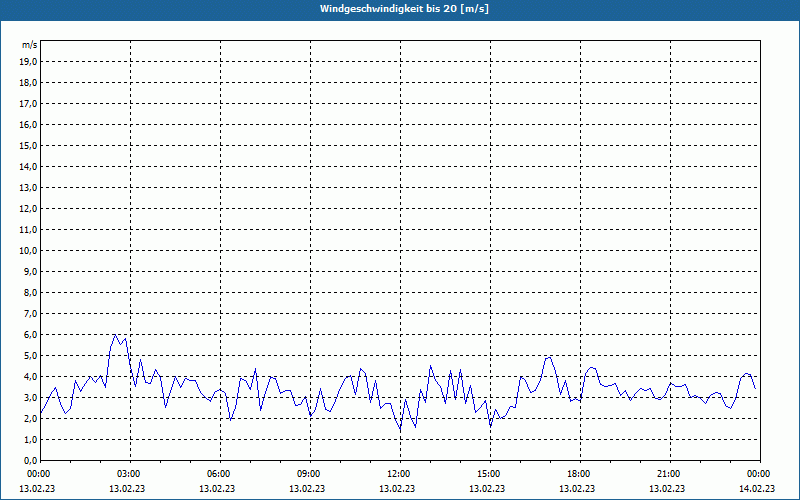Select the "09:00" time axis label
Viewport: 800px width, 500px height.
click(311, 474)
